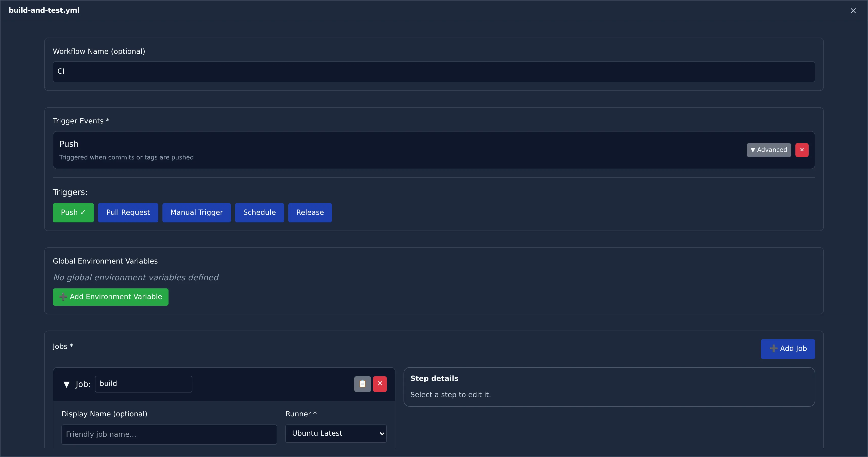Enable the Schedule trigger

259,213
